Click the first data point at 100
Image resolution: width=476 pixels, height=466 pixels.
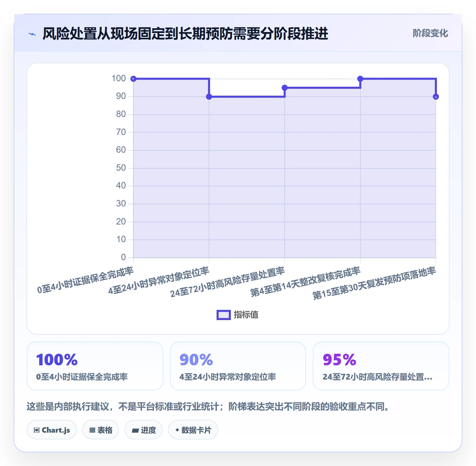pyautogui.click(x=134, y=79)
